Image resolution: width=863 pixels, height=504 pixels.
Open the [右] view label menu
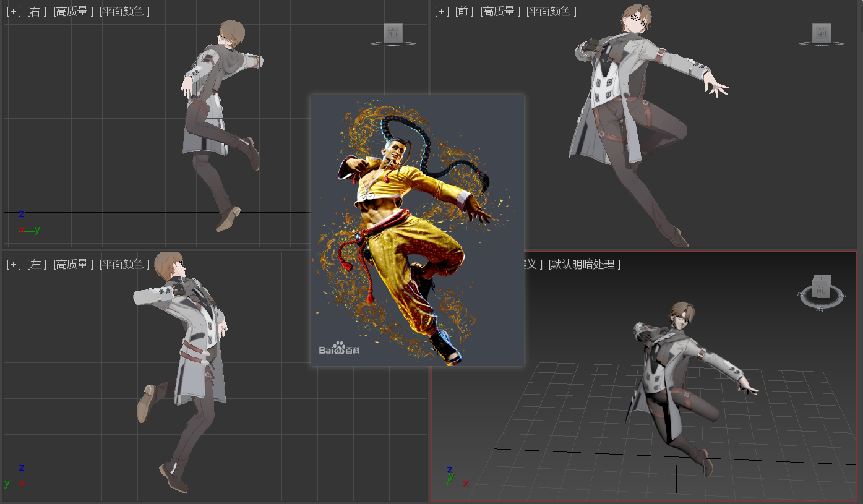(x=37, y=11)
